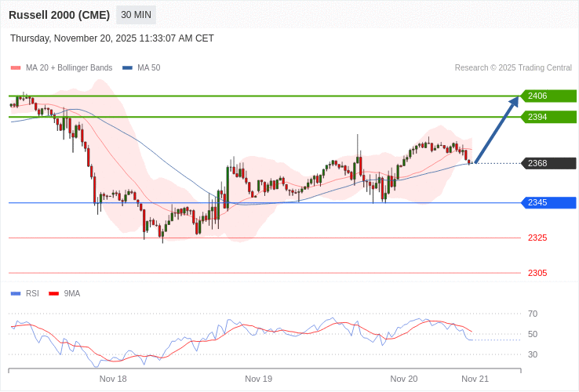The width and height of the screenshot is (579, 392).
Task: Click the RSI legend label
Action: pyautogui.click(x=32, y=294)
